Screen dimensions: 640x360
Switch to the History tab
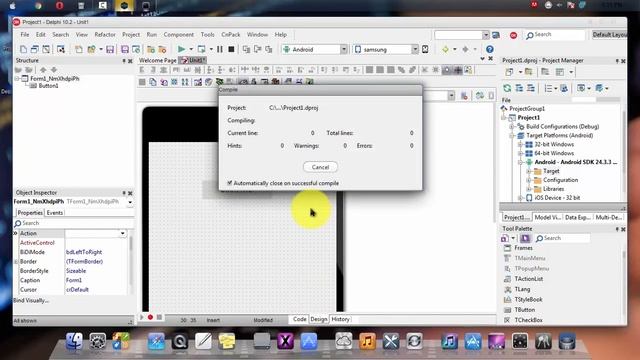click(340, 319)
